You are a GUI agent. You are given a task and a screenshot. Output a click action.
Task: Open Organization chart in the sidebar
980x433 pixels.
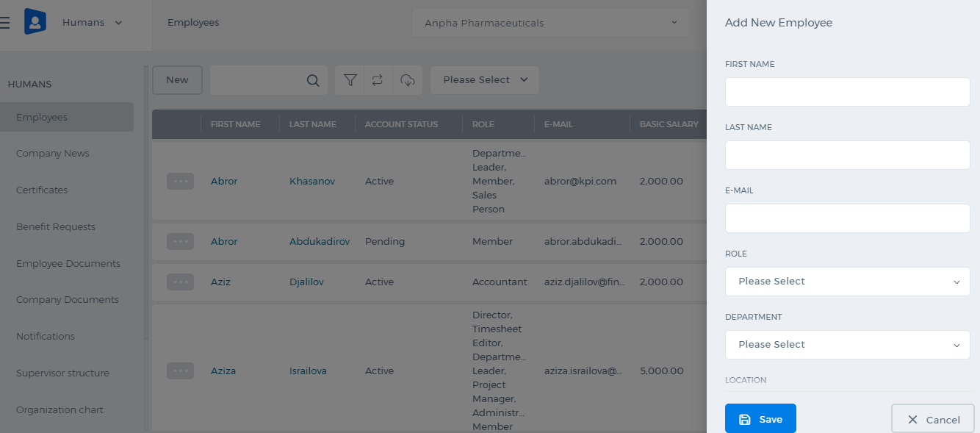pyautogui.click(x=60, y=410)
